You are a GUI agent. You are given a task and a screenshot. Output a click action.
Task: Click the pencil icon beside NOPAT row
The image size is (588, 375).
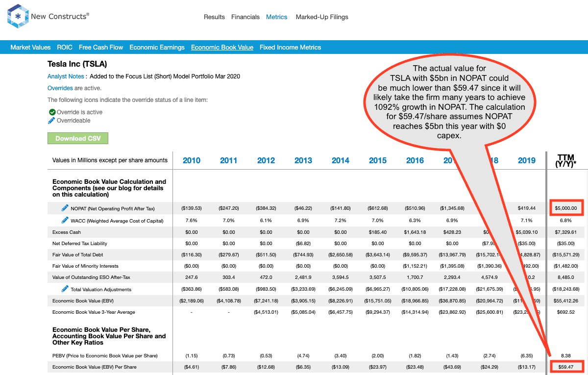coord(65,208)
